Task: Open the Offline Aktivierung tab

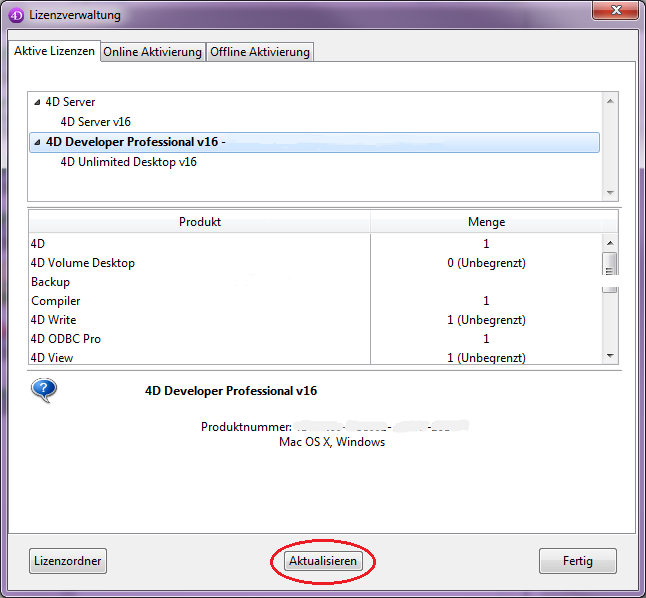Action: (260, 52)
